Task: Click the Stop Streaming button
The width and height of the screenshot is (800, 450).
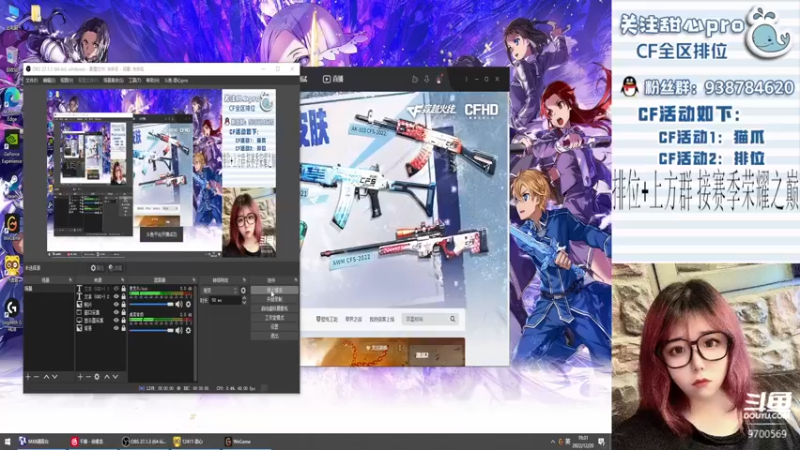Action: tap(274, 290)
